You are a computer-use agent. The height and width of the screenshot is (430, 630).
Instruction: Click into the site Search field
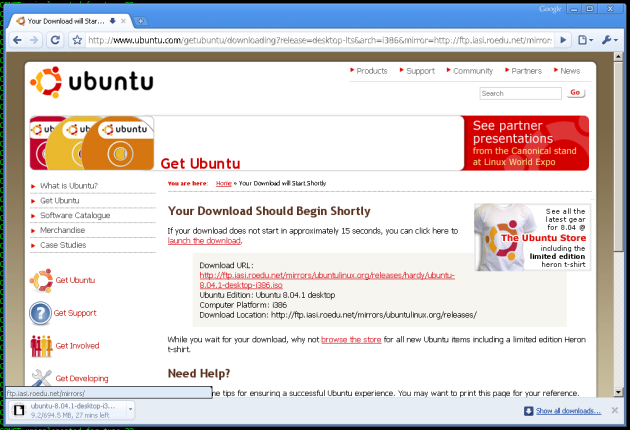click(x=520, y=93)
